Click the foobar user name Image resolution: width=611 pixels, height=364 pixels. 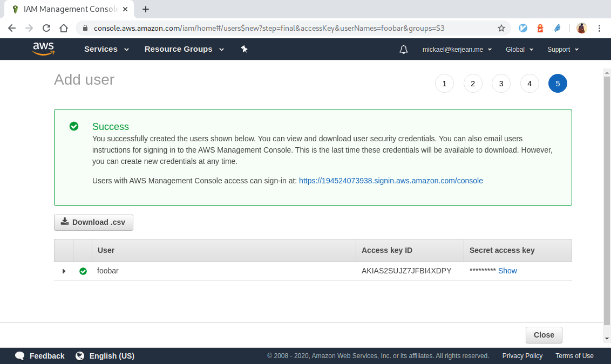click(x=107, y=271)
